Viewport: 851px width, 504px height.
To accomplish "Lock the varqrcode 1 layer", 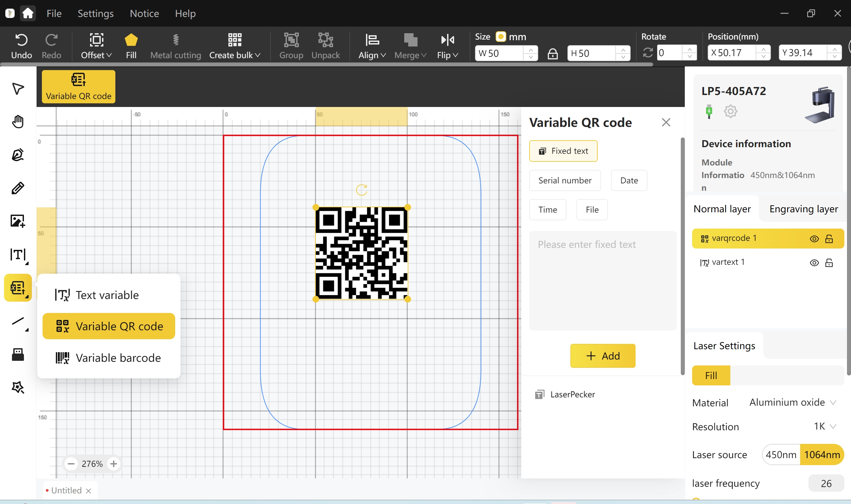I will click(829, 239).
